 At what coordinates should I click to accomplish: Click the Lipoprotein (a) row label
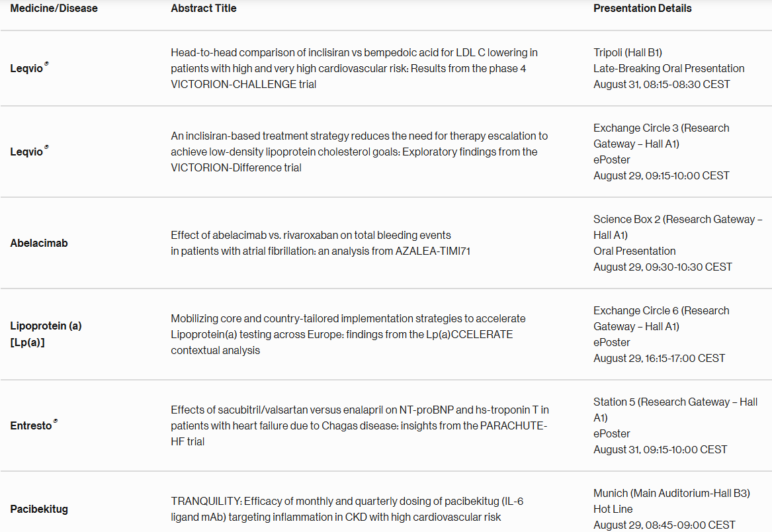pos(46,334)
